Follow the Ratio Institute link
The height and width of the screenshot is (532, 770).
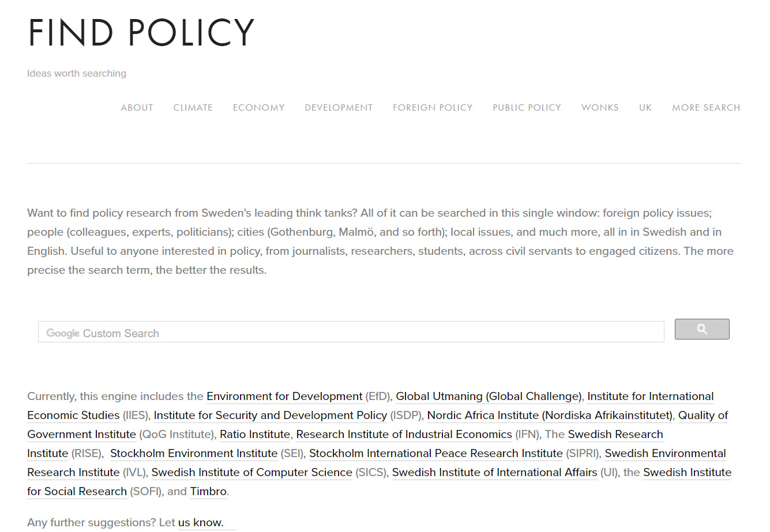[x=255, y=435]
